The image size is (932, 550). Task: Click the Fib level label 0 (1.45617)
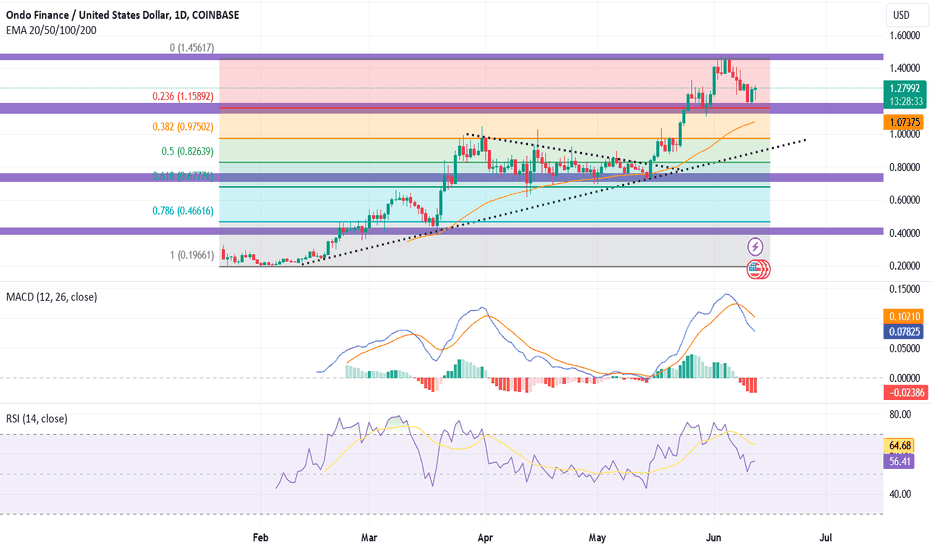pos(191,48)
